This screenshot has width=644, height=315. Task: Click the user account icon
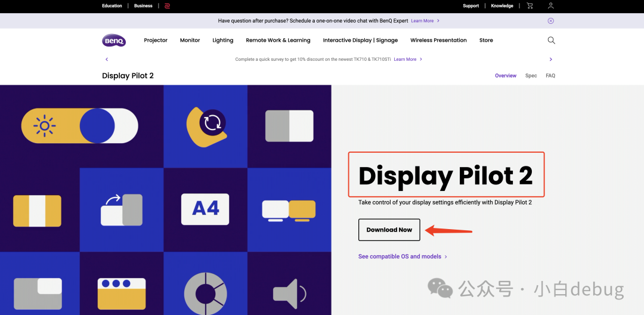(551, 6)
